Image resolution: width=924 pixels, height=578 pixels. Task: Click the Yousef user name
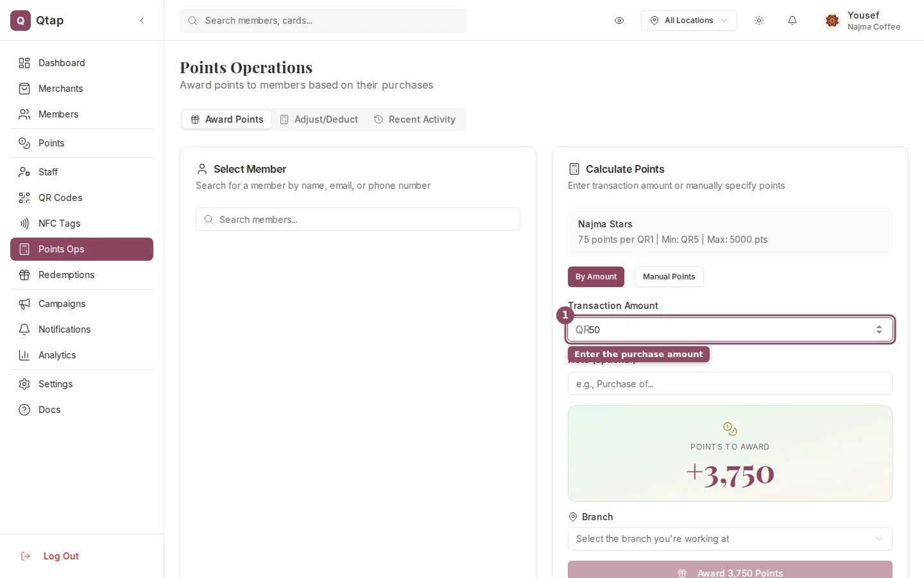click(x=863, y=15)
